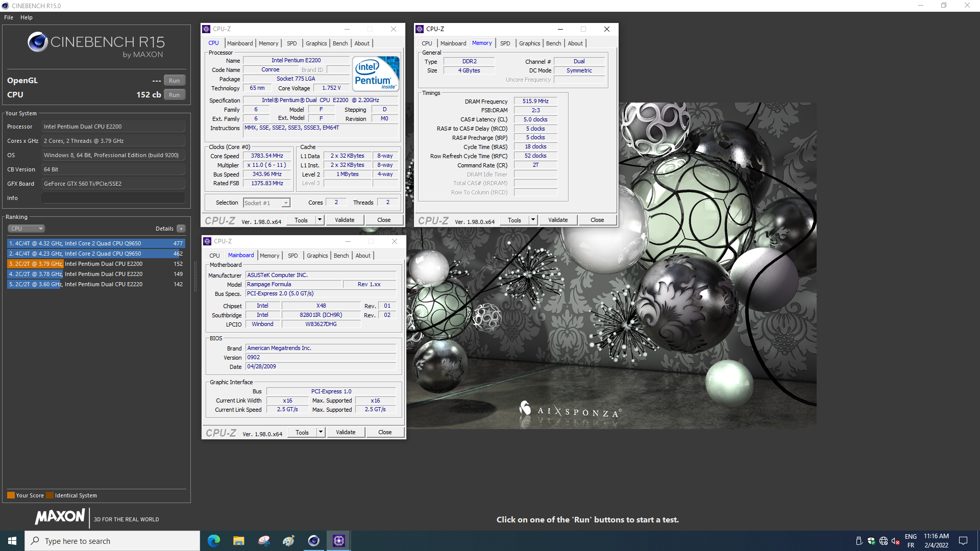
Task: Open the Socket #1 selection dropdown
Action: tap(266, 203)
